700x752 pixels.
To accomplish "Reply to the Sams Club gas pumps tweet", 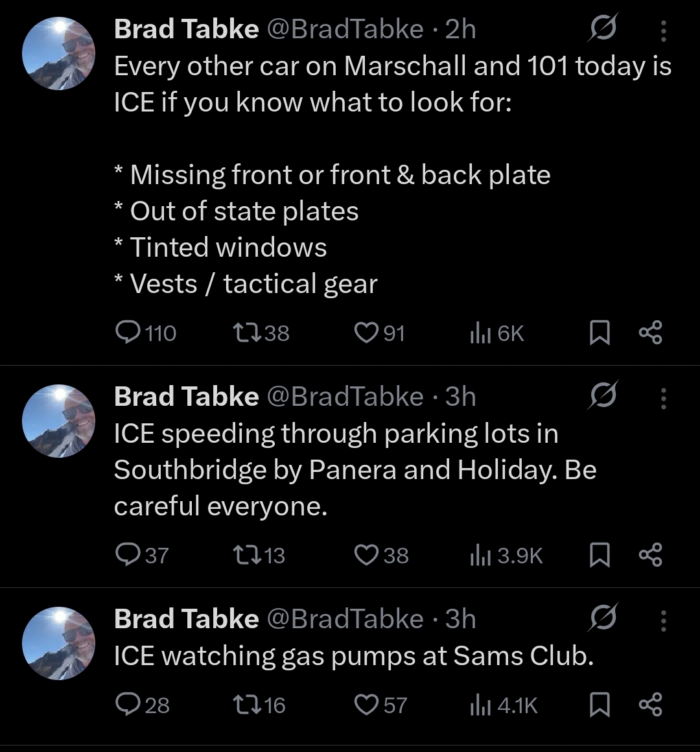I will pos(125,704).
